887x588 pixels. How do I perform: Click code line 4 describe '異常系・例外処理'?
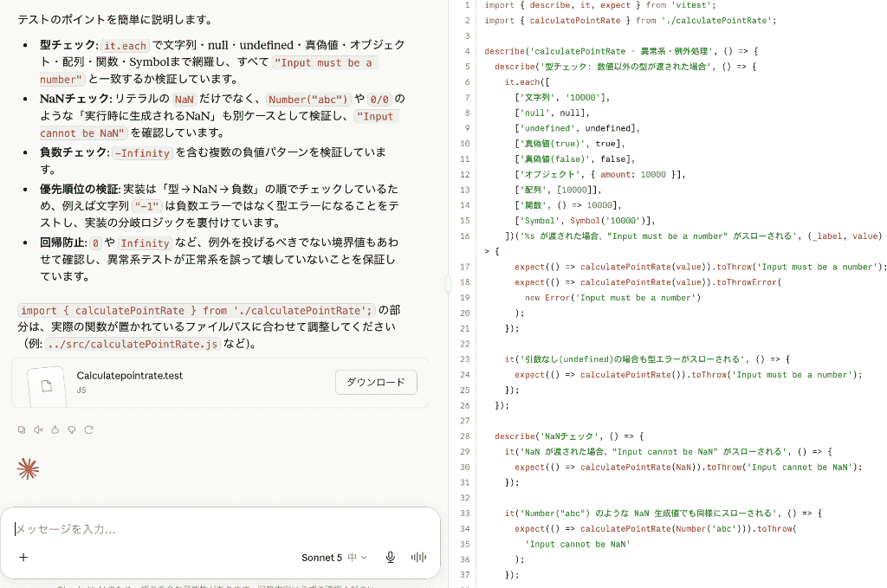(621, 51)
